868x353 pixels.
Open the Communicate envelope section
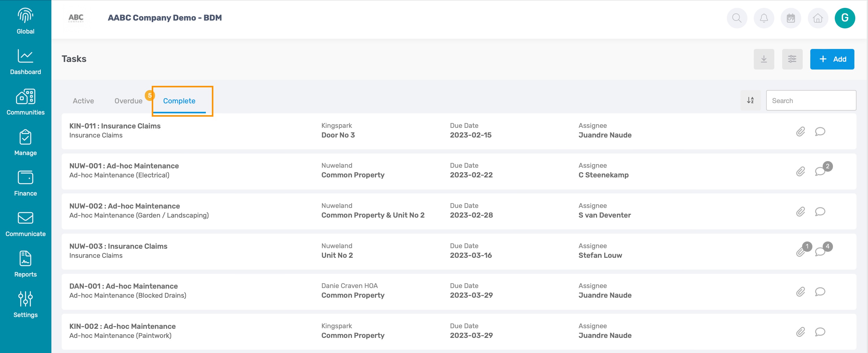tap(25, 223)
